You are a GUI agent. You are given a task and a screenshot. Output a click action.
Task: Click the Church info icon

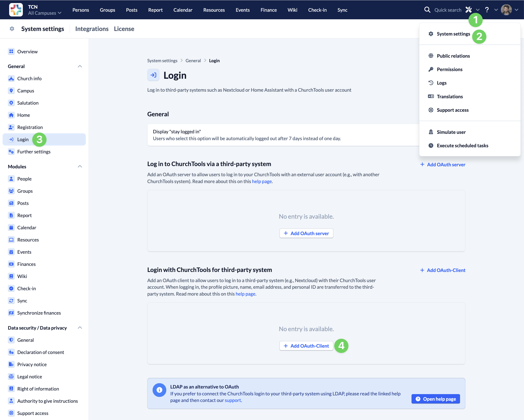pos(11,78)
